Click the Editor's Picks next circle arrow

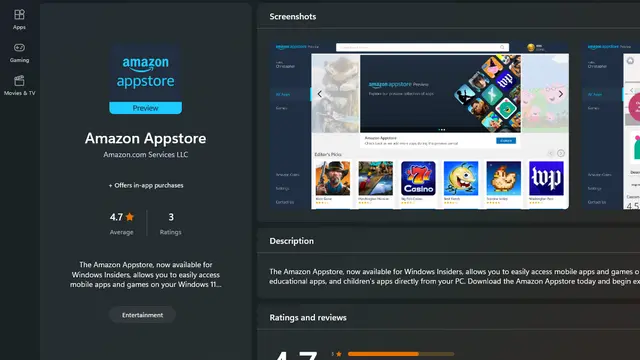[x=561, y=153]
